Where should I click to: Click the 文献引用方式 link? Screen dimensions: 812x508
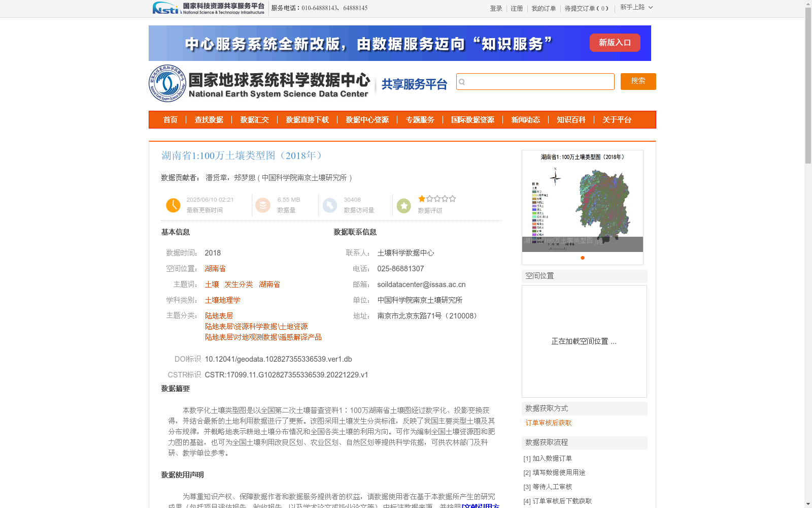[481, 505]
